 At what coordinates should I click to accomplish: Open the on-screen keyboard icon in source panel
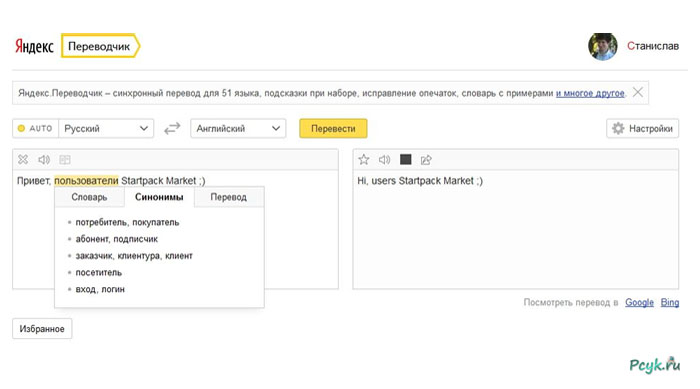[65, 159]
